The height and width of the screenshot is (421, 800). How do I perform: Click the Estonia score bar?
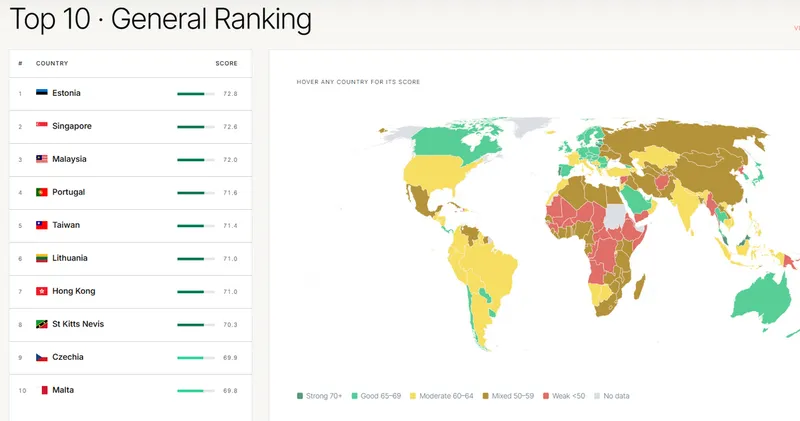[x=196, y=94]
